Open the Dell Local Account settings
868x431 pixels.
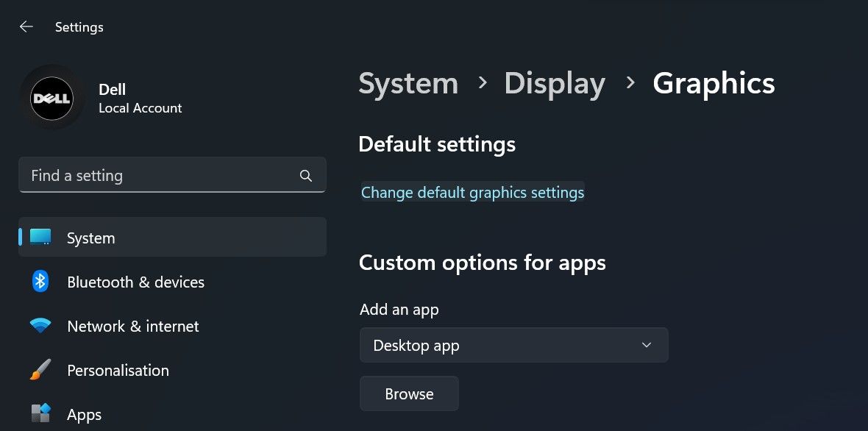tap(140, 98)
